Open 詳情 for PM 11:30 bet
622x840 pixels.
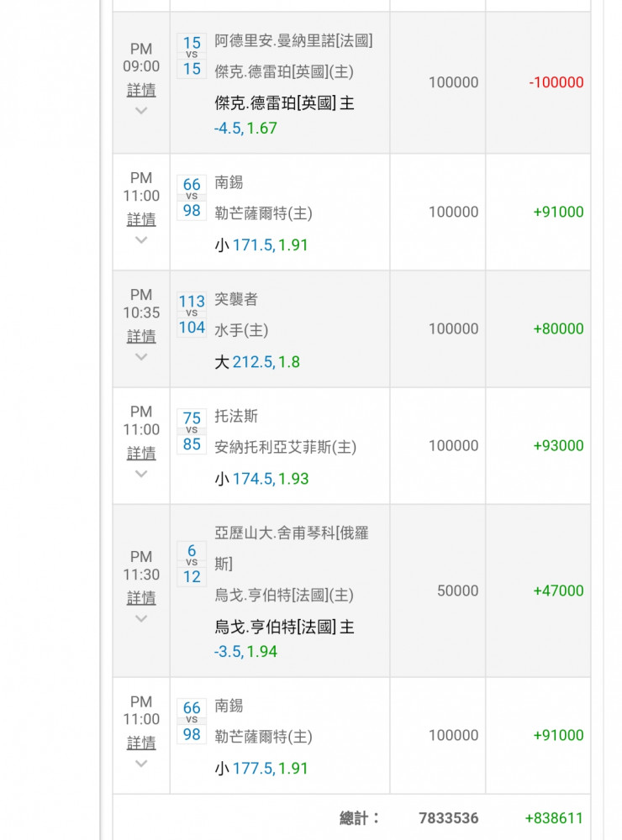141,598
